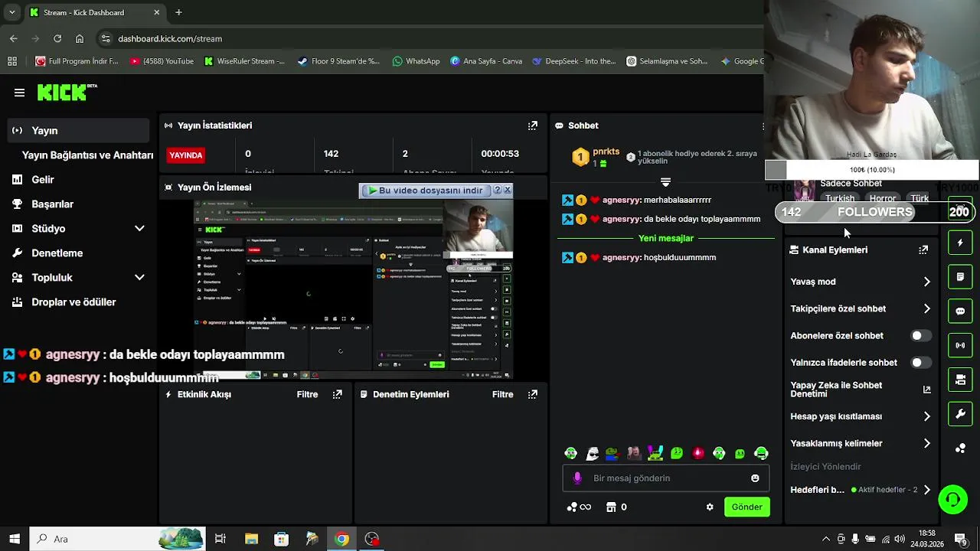Open Takipçilere özel sohbet options arrow

tap(926, 309)
